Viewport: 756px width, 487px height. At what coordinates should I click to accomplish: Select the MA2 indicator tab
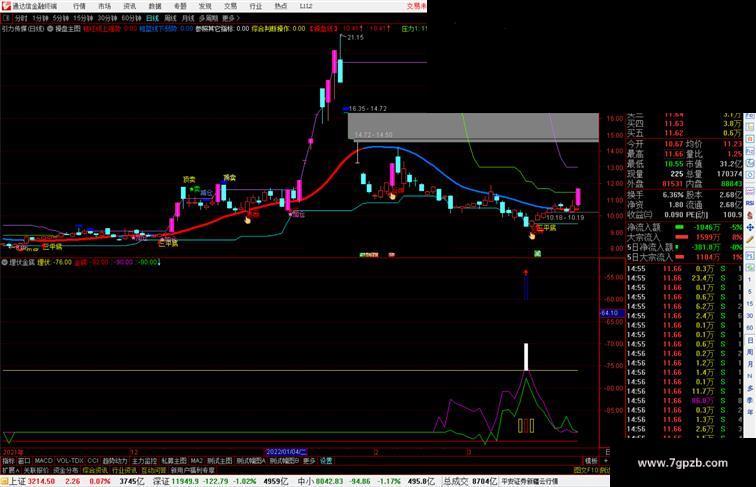(197, 461)
